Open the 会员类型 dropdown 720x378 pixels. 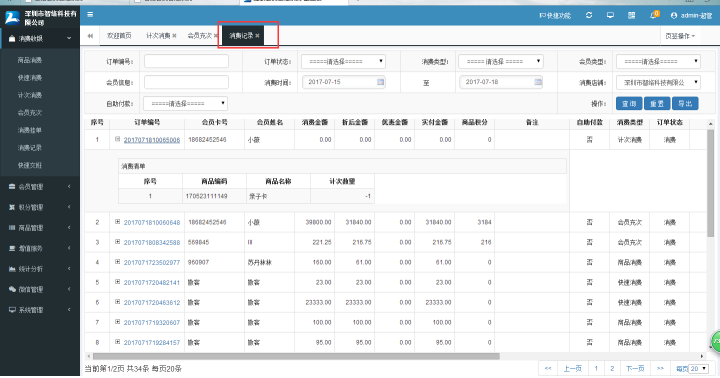[x=658, y=62]
